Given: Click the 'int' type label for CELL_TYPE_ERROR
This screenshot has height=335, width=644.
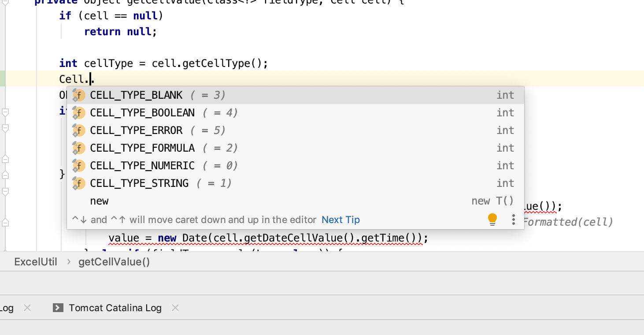Looking at the screenshot, I should point(505,130).
